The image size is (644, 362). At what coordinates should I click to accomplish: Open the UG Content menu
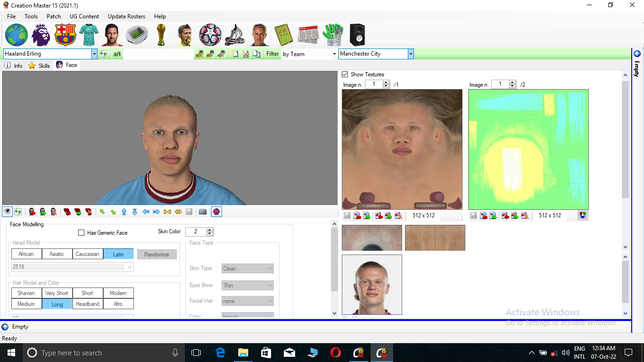(x=84, y=16)
